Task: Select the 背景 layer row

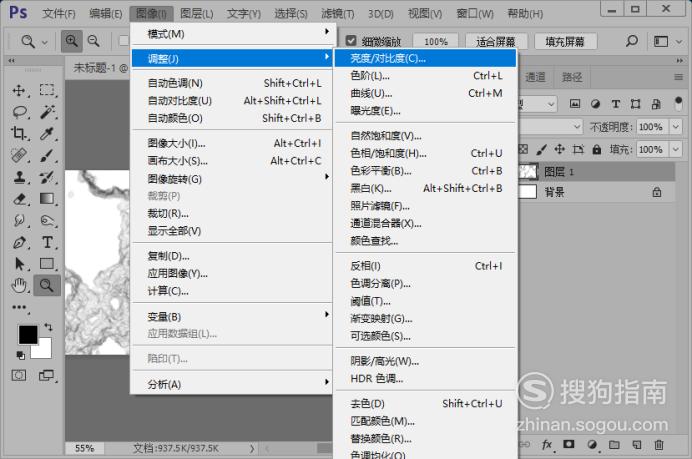Action: (596, 192)
